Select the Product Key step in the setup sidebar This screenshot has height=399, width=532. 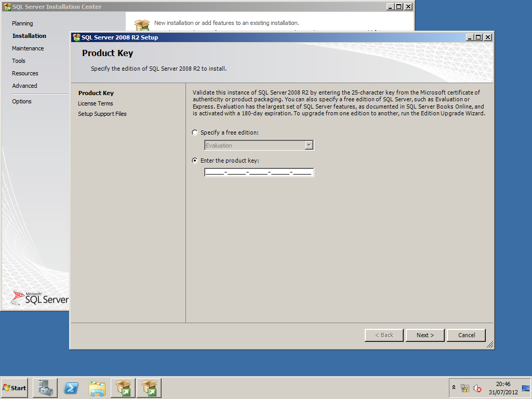coord(96,93)
